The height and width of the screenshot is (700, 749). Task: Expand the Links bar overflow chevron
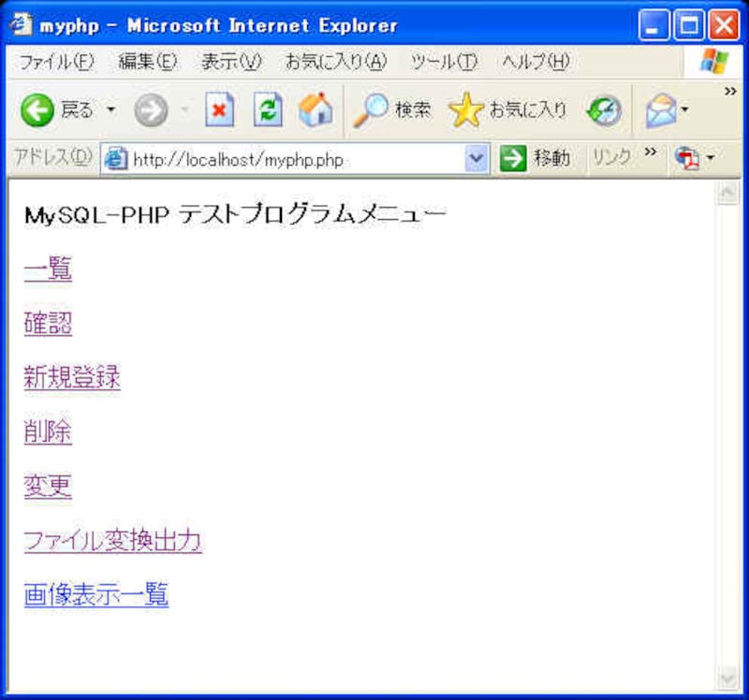[650, 152]
